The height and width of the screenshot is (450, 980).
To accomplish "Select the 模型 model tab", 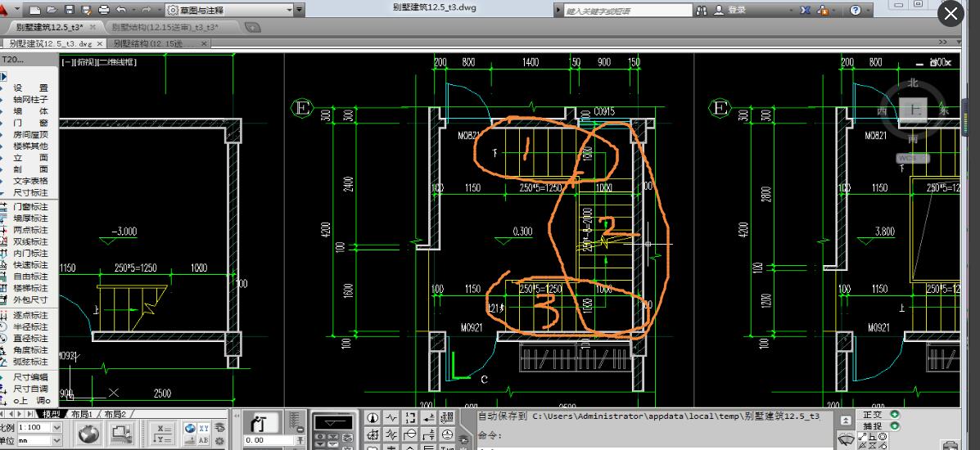I will click(52, 414).
